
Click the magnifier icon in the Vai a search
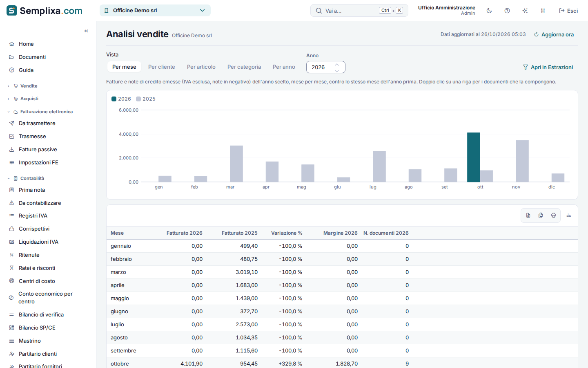pos(319,11)
